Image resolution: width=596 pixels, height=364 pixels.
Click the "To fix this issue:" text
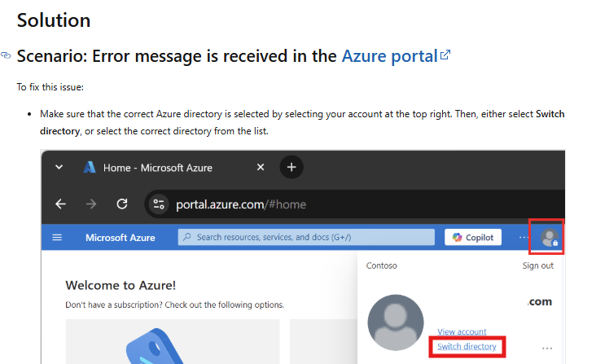click(x=50, y=87)
